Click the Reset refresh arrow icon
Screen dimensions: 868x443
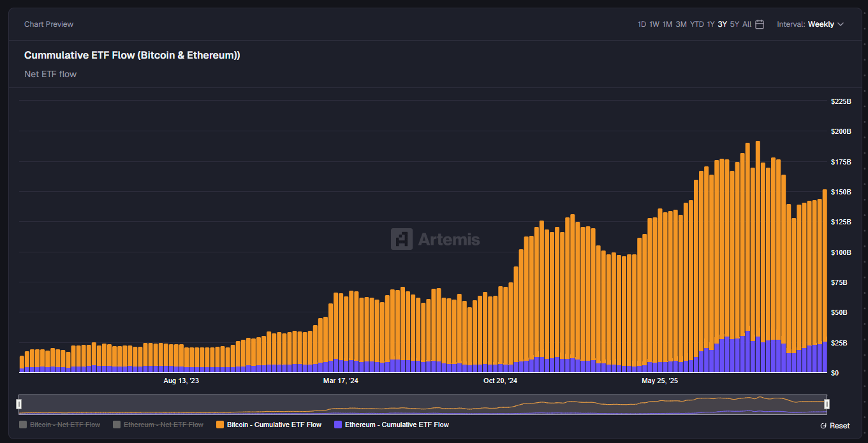click(823, 426)
